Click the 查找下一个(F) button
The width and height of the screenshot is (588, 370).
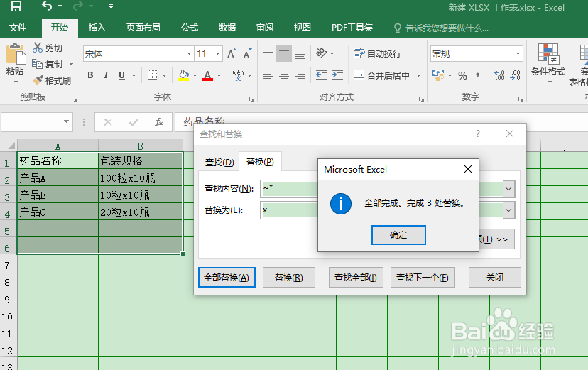point(423,278)
